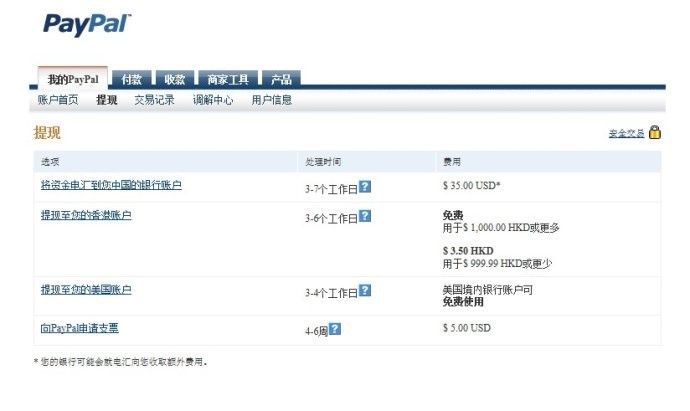690x411 pixels.
Task: Select the 提现 submenu item
Action: coord(106,100)
